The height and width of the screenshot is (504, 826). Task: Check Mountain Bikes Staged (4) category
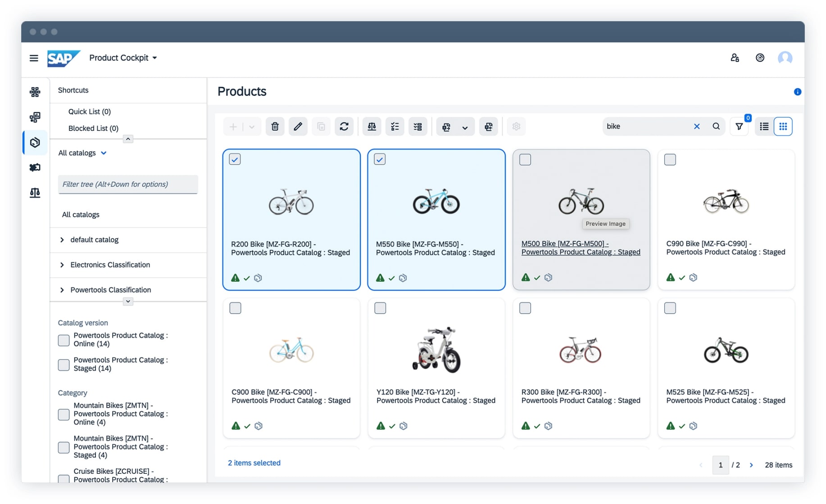click(x=64, y=447)
